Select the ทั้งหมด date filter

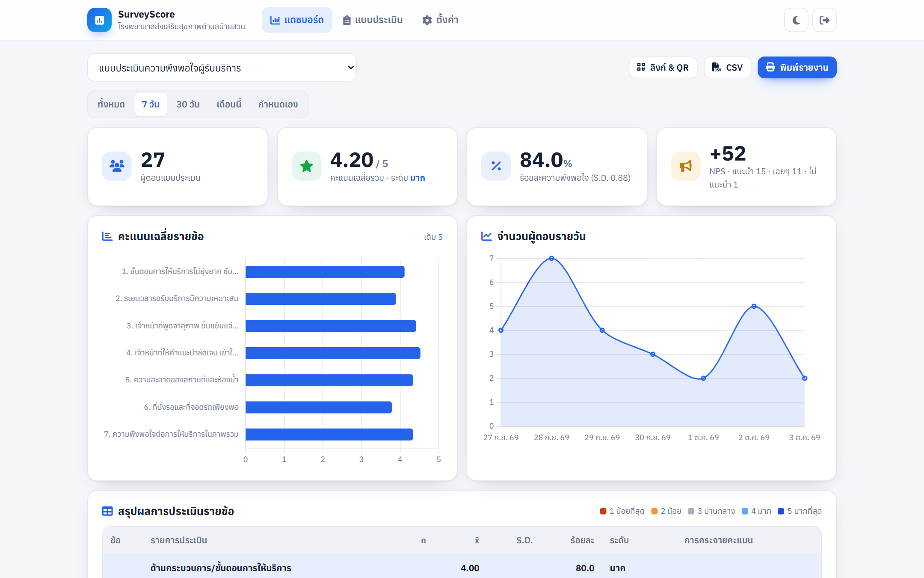111,104
